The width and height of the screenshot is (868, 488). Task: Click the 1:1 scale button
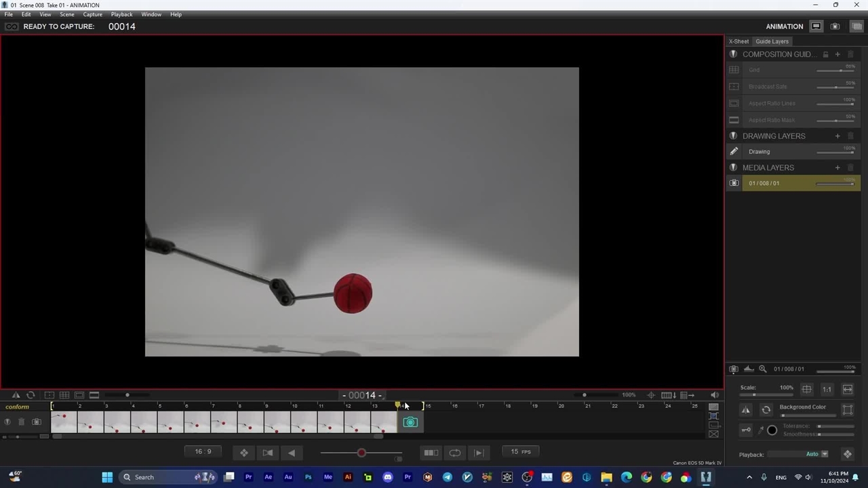[x=827, y=390]
